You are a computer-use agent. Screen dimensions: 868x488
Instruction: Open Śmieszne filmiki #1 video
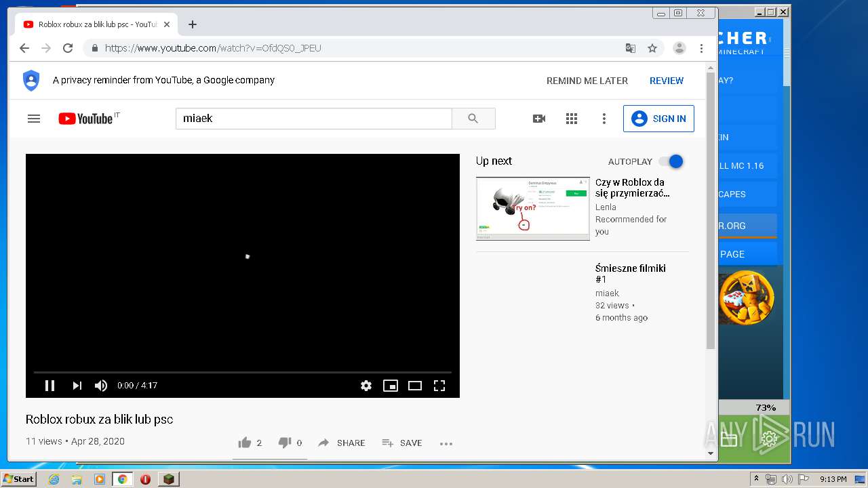631,274
